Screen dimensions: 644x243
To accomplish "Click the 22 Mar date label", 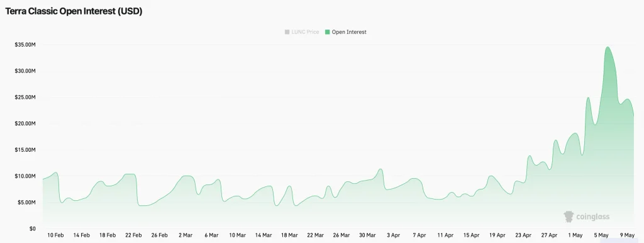I will (316, 235).
